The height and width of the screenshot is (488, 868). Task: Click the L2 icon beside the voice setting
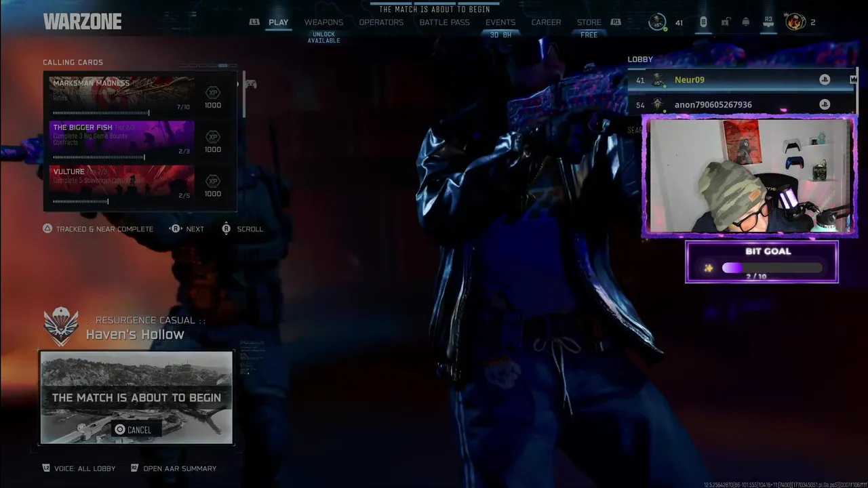[x=46, y=468]
